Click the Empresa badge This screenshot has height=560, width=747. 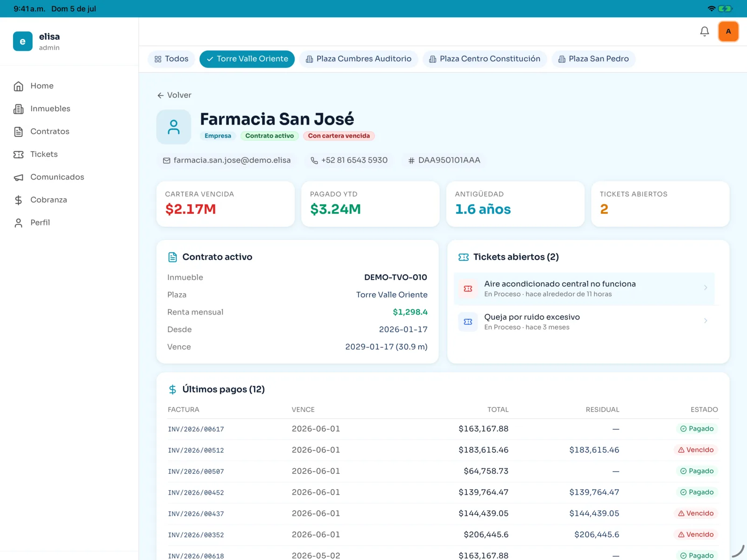pyautogui.click(x=218, y=136)
